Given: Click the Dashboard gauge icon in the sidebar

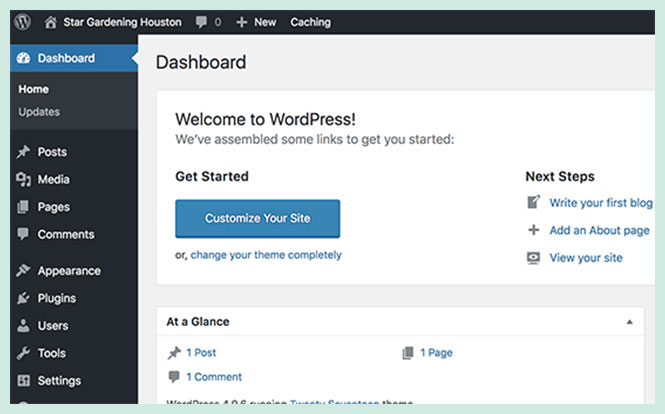Looking at the screenshot, I should 23,58.
